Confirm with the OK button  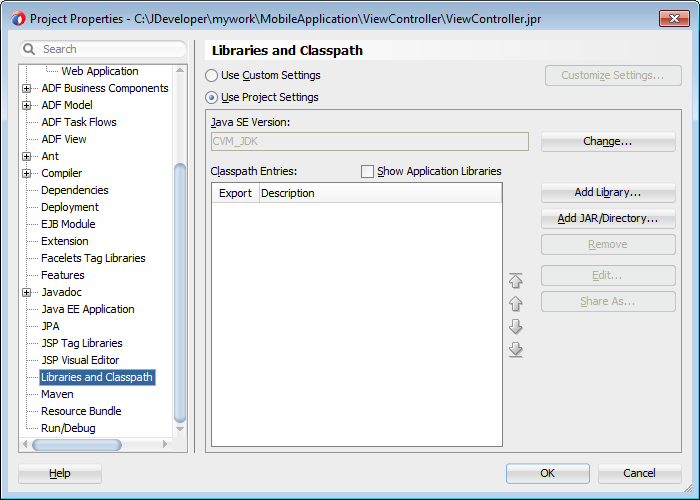tap(548, 473)
